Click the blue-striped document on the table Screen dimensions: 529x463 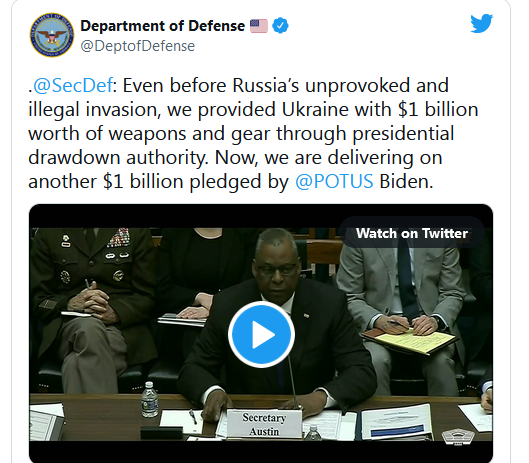point(396,423)
